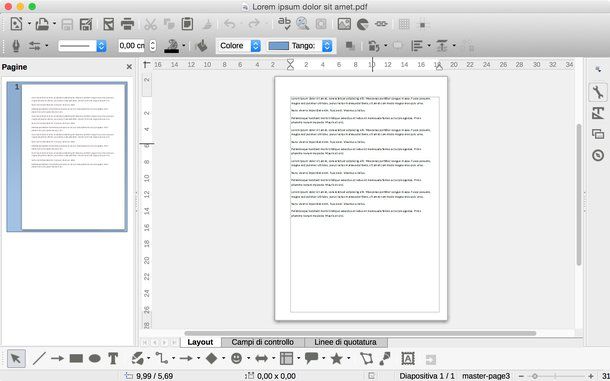Click status bar text 'master-page3'
The height and width of the screenshot is (381, 610).
click(486, 376)
